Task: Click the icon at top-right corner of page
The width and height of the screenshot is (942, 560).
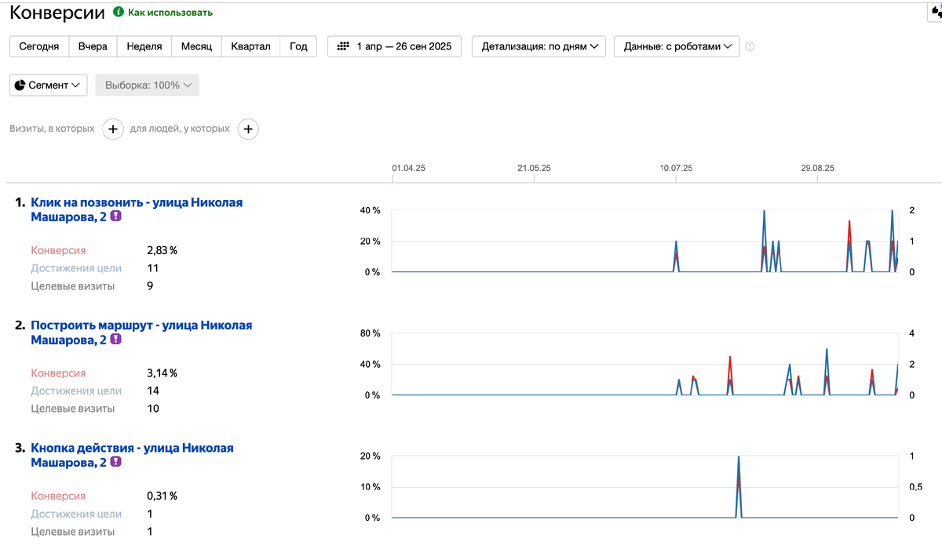Action: (936, 12)
